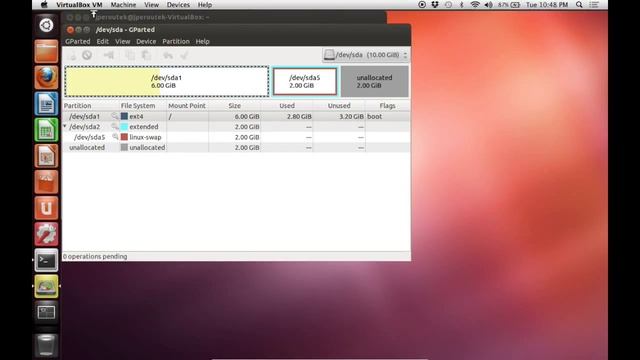This screenshot has width=640, height=360.
Task: Click the Dropbox icon in the Mac menu bar
Action: (x=435, y=5)
